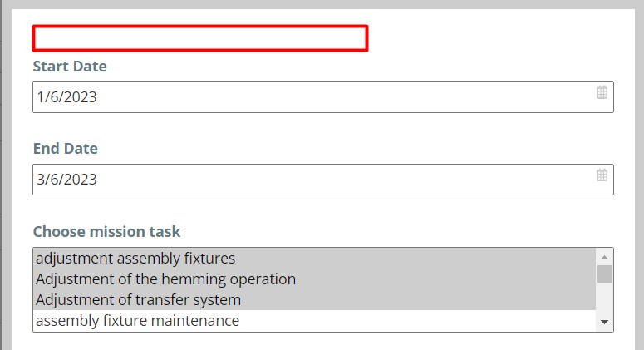Click the mission task list scroll-down arrow
The width and height of the screenshot is (644, 350).
604,322
